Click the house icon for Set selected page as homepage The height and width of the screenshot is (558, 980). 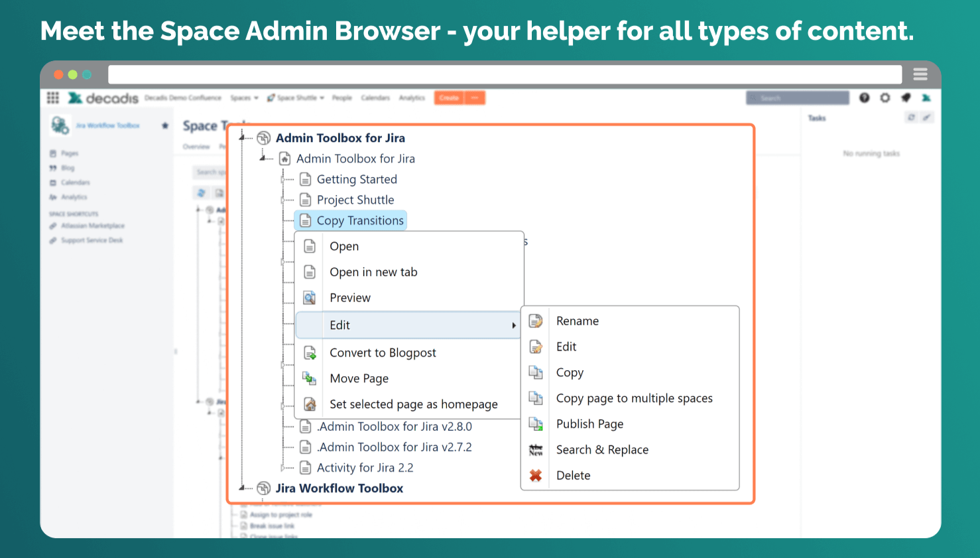[x=310, y=404]
